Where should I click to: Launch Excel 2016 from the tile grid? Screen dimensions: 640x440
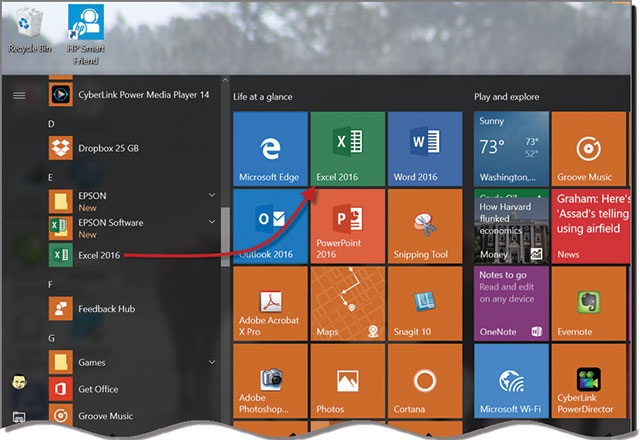[x=347, y=148]
